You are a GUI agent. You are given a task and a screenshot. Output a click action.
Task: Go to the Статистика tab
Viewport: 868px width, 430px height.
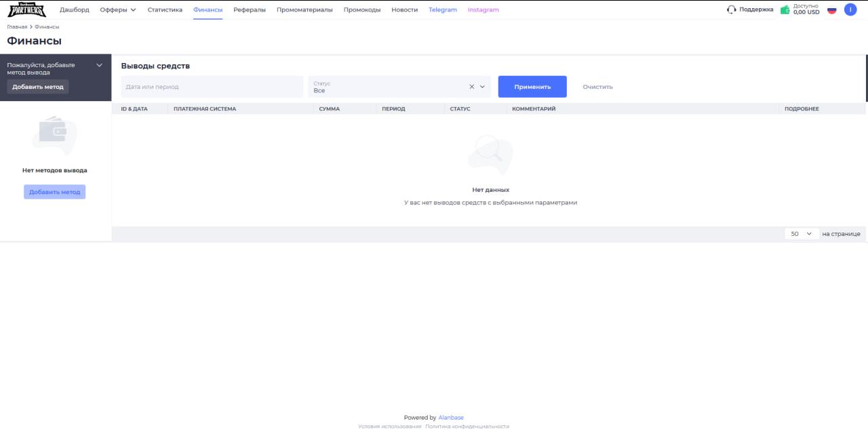(x=165, y=9)
